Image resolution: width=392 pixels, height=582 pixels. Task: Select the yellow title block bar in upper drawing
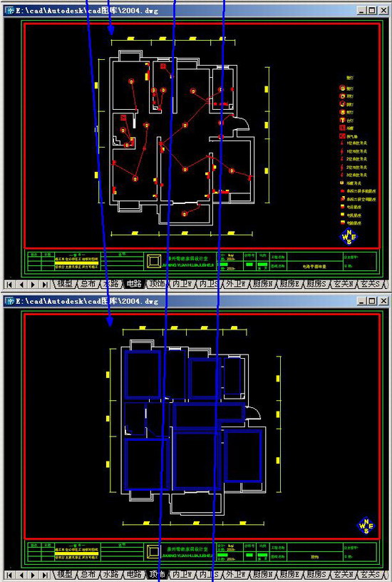(x=77, y=262)
